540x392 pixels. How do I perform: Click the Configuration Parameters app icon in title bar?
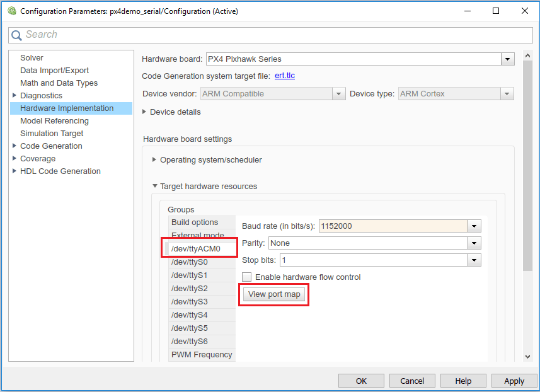coord(12,11)
